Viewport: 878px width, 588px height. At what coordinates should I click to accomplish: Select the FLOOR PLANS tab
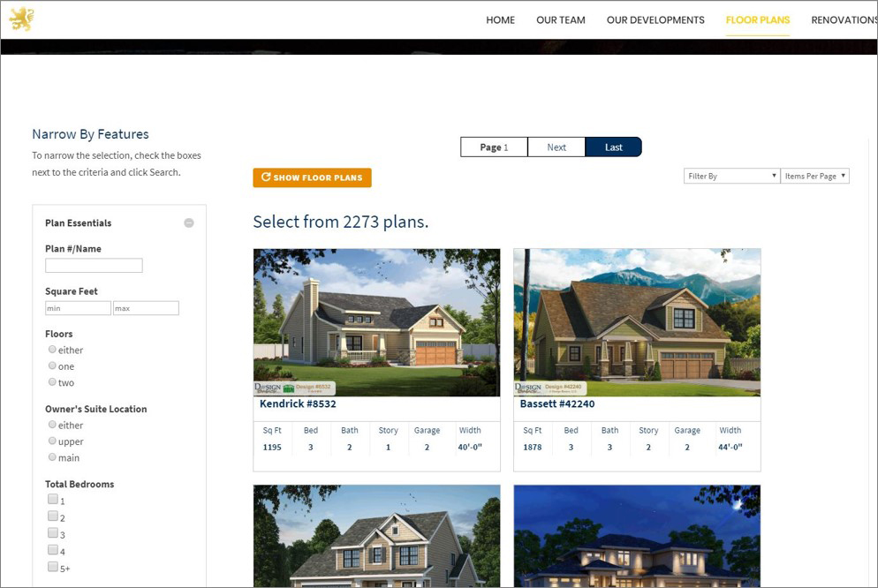coord(758,20)
